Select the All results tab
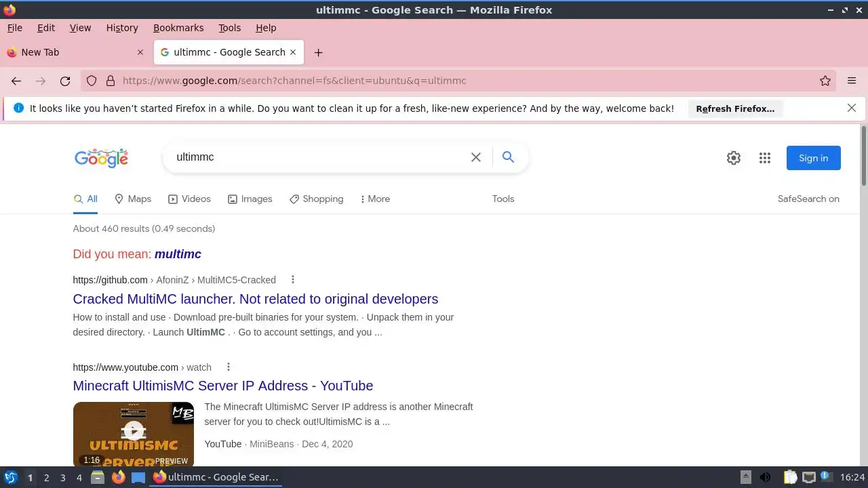The width and height of the screenshot is (868, 488). pos(85,199)
